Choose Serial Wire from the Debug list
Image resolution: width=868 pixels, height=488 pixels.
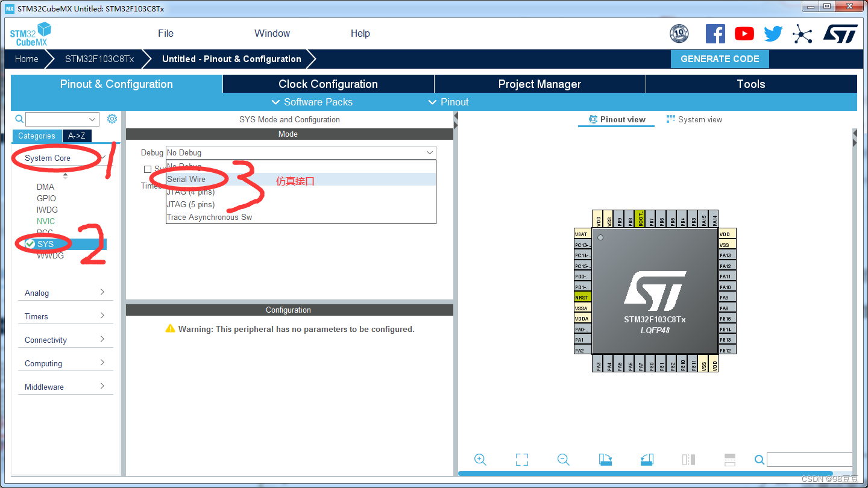tap(301, 179)
